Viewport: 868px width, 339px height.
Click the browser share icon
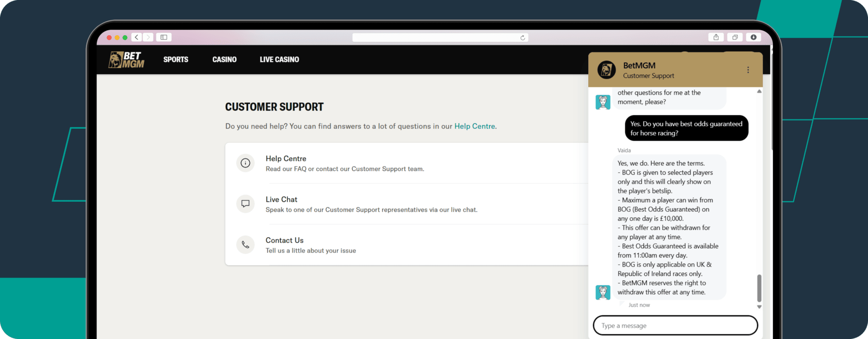716,37
